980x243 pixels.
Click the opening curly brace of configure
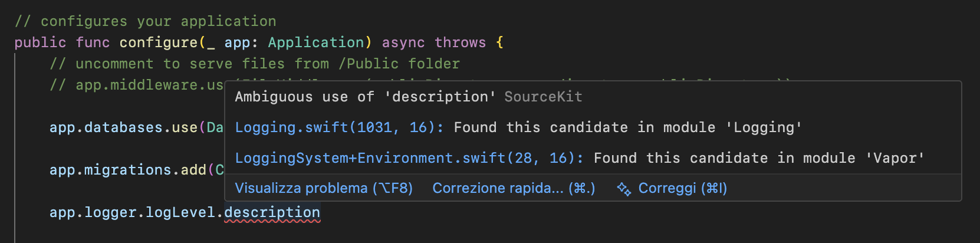tap(500, 42)
